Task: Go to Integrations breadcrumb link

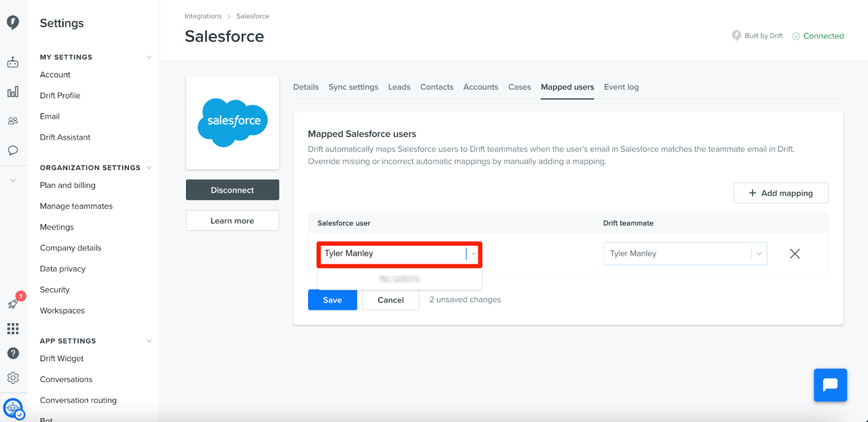Action: [203, 16]
